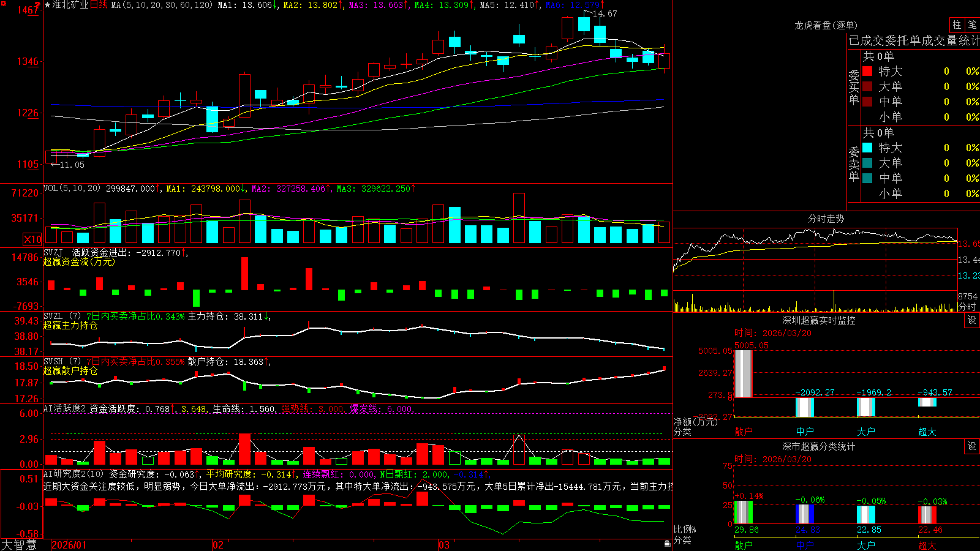The width and height of the screenshot is (980, 551).
Task: Switch to 柱 bar view in 龙虎看盘
Action: click(x=957, y=24)
